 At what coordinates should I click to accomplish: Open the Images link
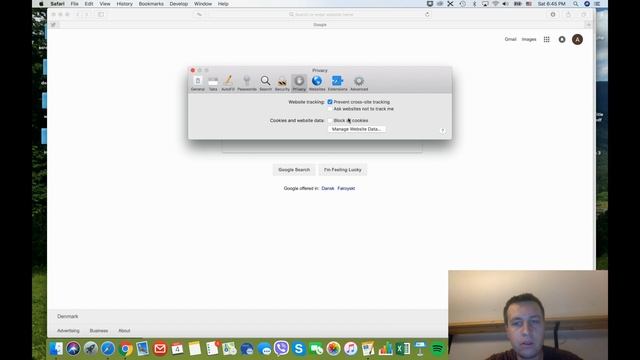[x=529, y=39]
